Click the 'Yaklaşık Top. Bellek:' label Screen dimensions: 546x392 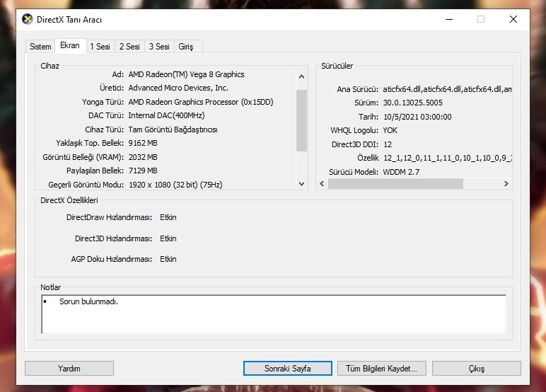point(90,143)
